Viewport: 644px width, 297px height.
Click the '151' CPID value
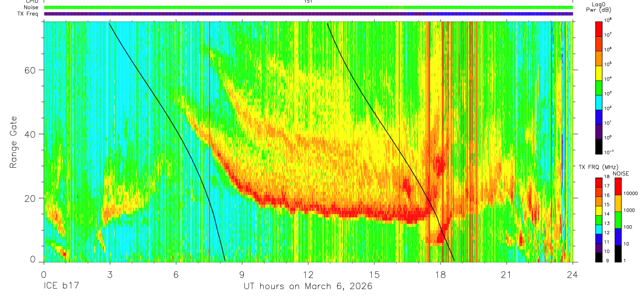pyautogui.click(x=308, y=2)
